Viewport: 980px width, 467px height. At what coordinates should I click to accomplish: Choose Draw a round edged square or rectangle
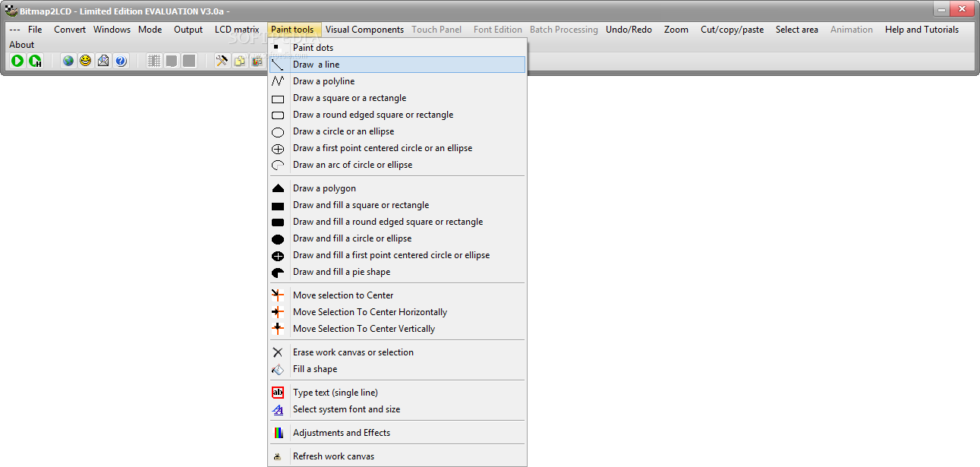(397, 115)
